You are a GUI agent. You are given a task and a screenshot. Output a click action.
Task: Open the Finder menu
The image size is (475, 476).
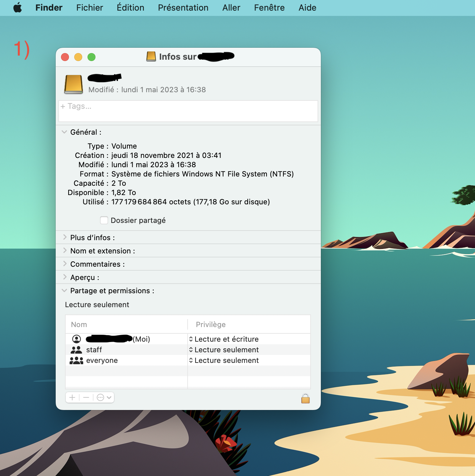[49, 7]
